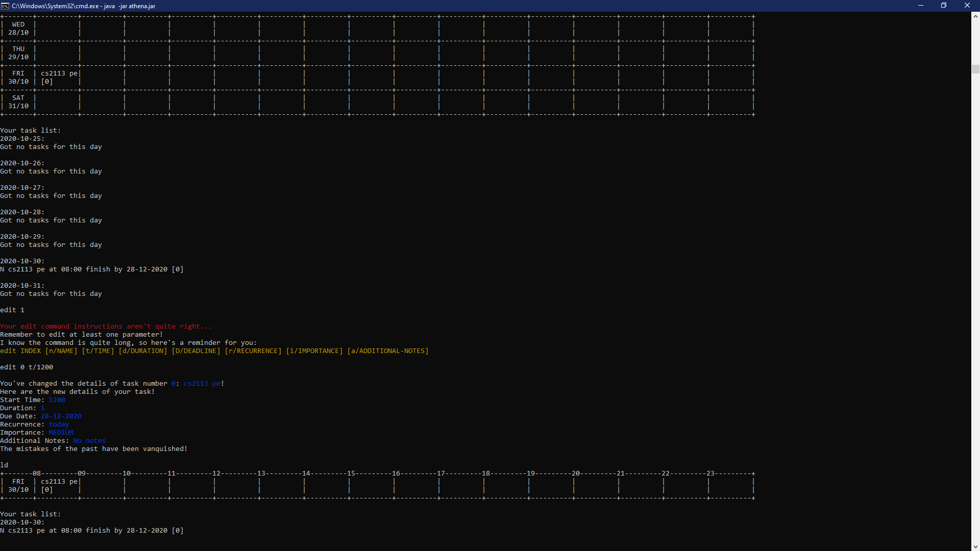Image resolution: width=980 pixels, height=551 pixels.
Task: Click the yellow edit INDEX usage hint line
Action: (x=214, y=351)
